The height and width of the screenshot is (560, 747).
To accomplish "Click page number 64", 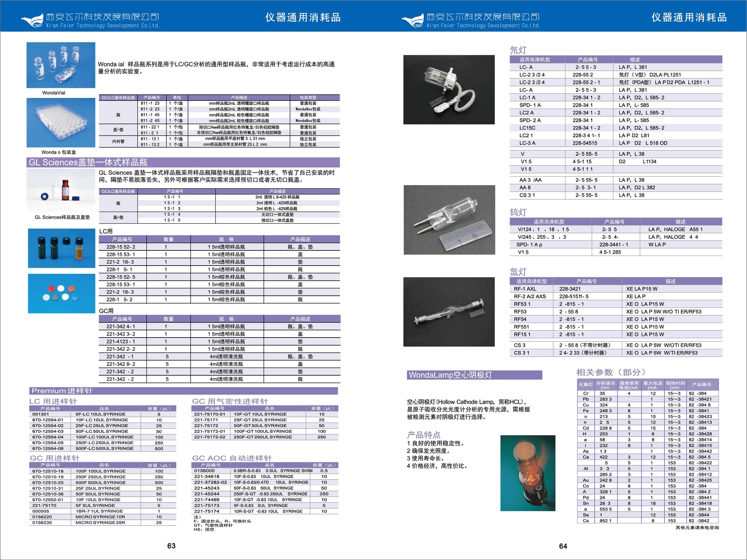I will pyautogui.click(x=563, y=546).
